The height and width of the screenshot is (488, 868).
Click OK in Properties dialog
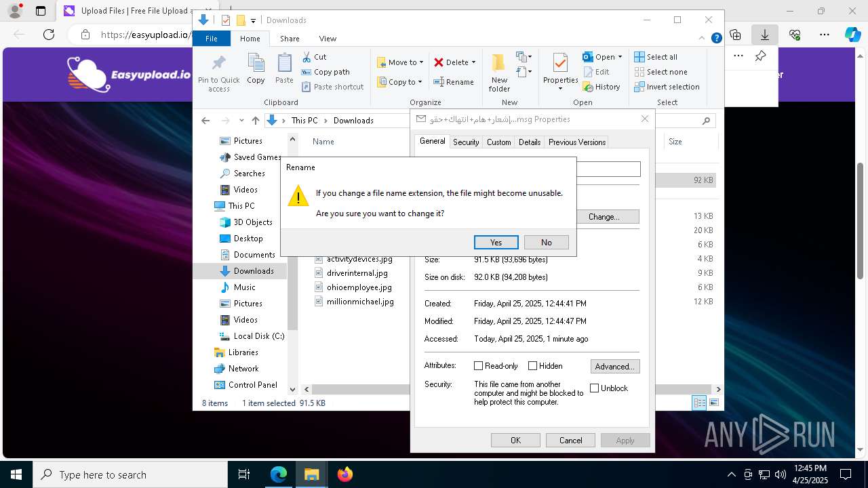tap(515, 441)
